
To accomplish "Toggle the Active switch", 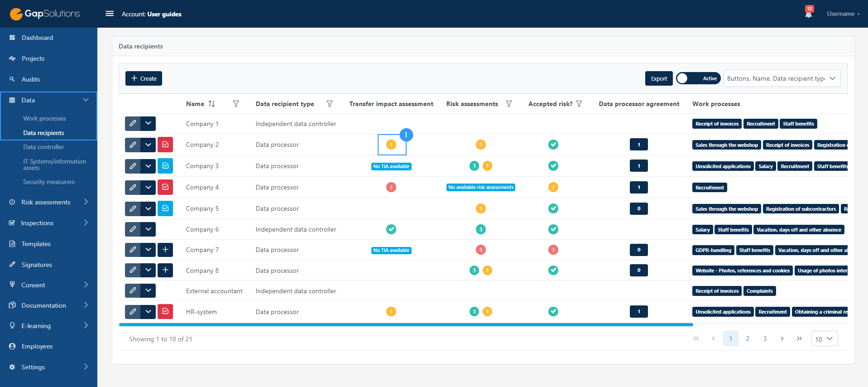I will tap(698, 78).
